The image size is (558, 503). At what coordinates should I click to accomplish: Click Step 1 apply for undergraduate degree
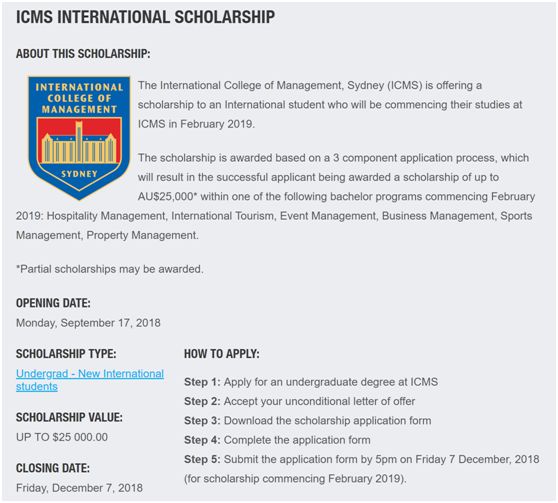coord(311,382)
